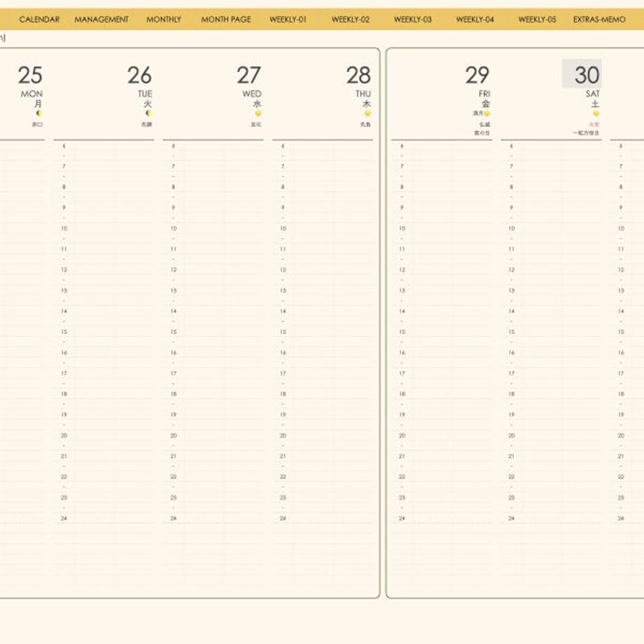This screenshot has width=644, height=644.
Task: Click the kanji 木 under THU
Action: click(366, 104)
